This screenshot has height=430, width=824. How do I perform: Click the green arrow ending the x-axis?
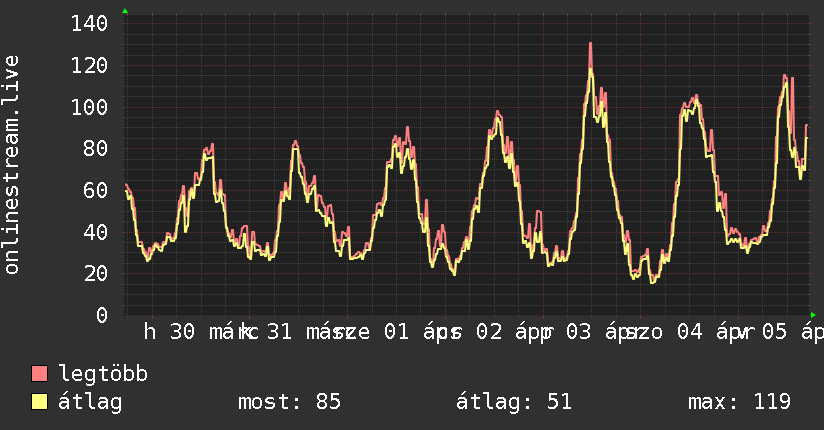(x=813, y=315)
